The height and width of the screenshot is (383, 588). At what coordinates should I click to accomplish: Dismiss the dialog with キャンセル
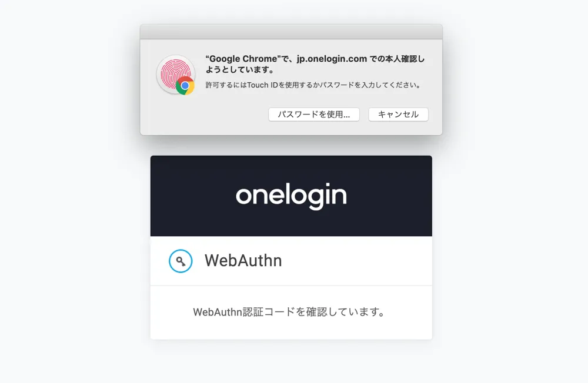tap(398, 115)
